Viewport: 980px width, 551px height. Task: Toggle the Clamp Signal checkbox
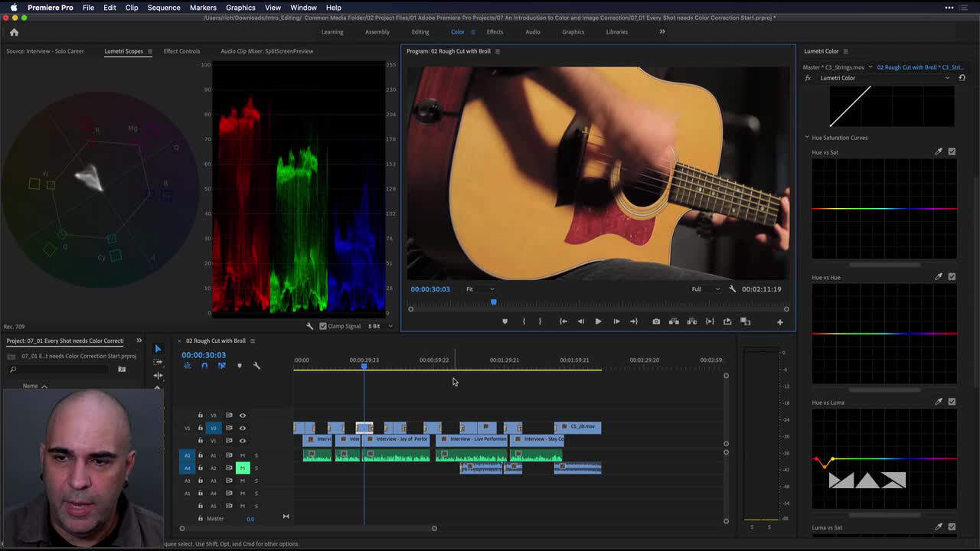tap(323, 326)
